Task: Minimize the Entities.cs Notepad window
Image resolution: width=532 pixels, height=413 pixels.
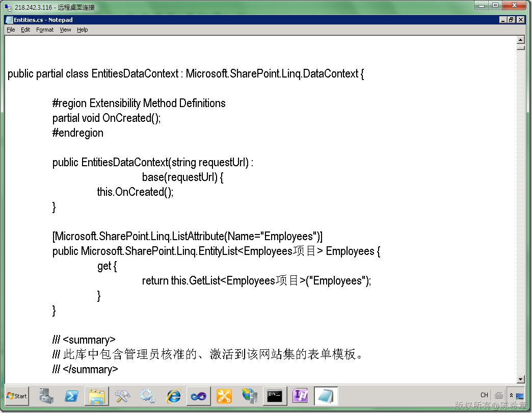Action: click(x=503, y=20)
